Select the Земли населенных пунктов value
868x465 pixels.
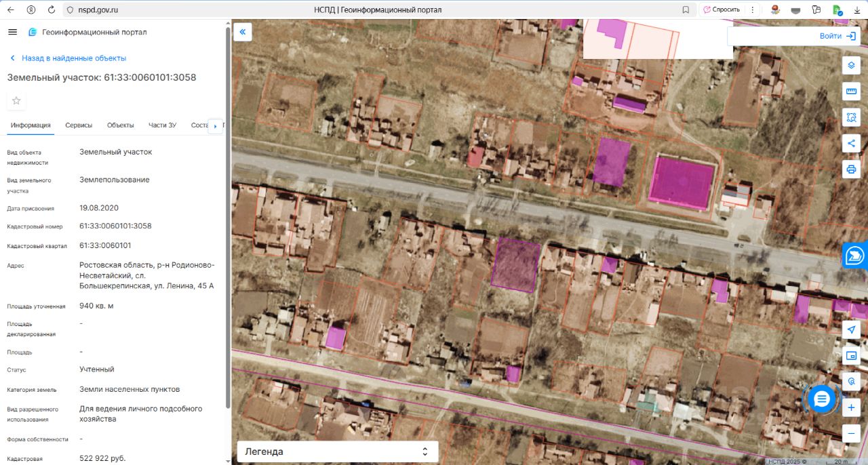(x=130, y=389)
